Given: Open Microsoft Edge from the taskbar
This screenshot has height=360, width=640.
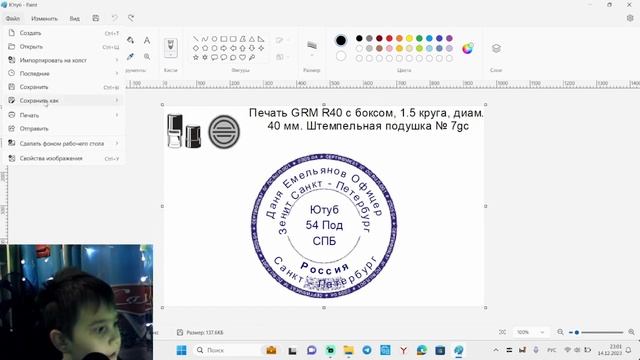Looking at the screenshot, I should (x=422, y=350).
